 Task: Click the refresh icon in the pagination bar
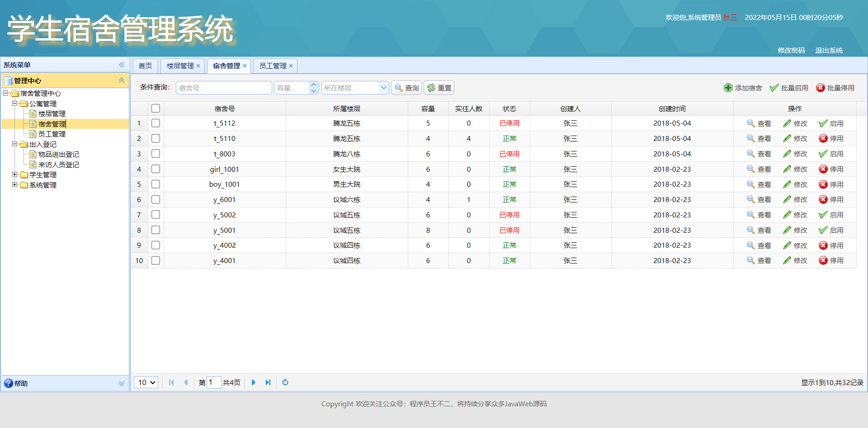pos(285,382)
